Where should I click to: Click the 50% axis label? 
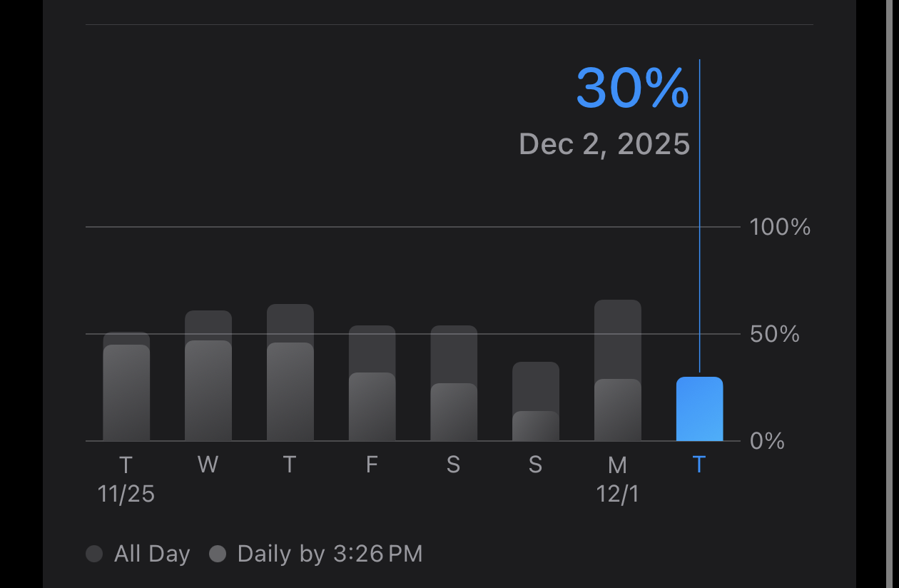click(x=775, y=334)
